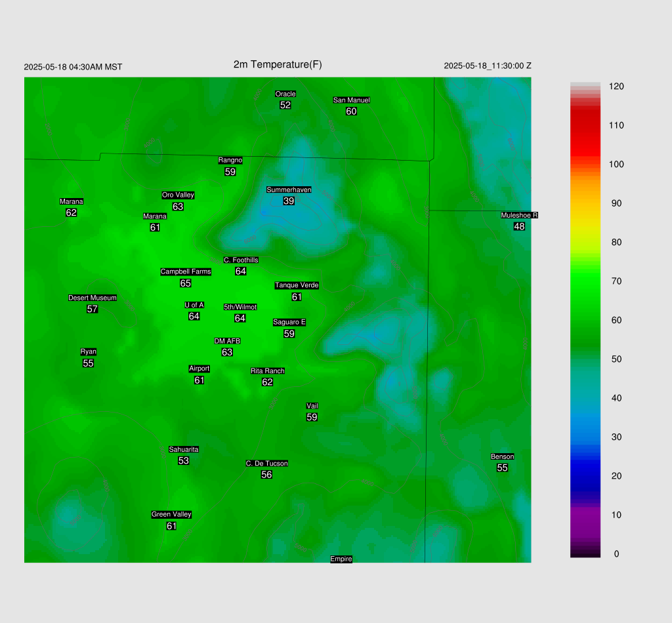The height and width of the screenshot is (623, 672).
Task: Select the Oro Valley station label
Action: tap(178, 195)
